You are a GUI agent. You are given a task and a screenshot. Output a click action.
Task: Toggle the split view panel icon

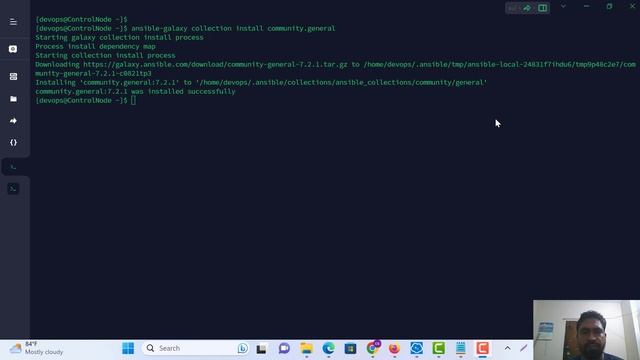pos(542,8)
